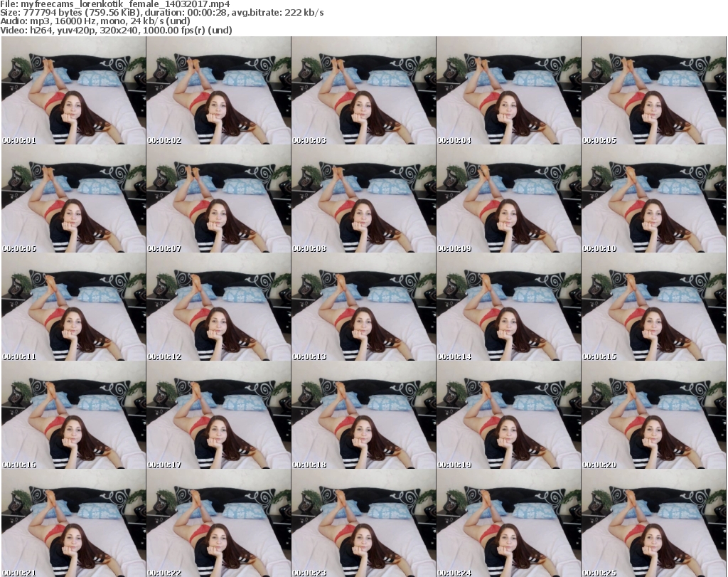This screenshot has height=577, width=728.
Task: Select the thumbnail frame stamped 00:00:05
Action: [x=654, y=90]
